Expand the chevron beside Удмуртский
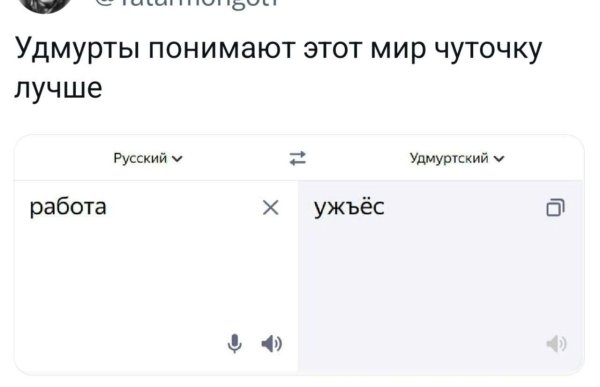 (x=499, y=158)
